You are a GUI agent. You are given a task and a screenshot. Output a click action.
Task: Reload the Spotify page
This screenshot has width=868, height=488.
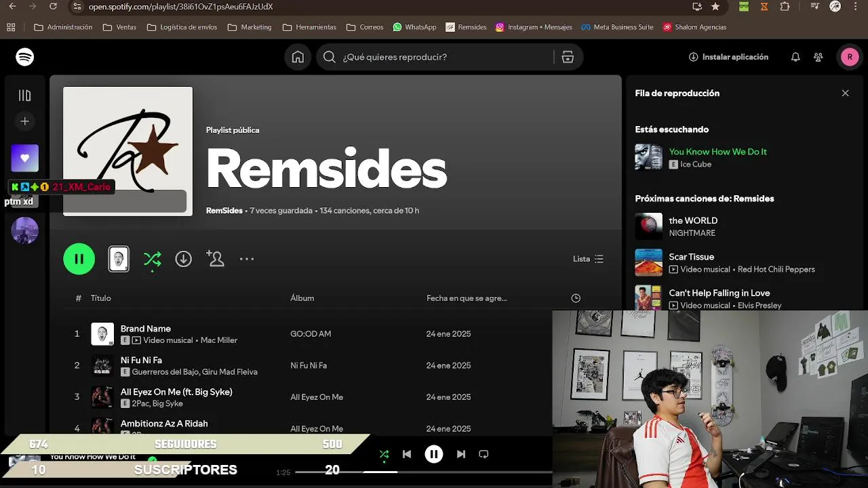pyautogui.click(x=54, y=7)
